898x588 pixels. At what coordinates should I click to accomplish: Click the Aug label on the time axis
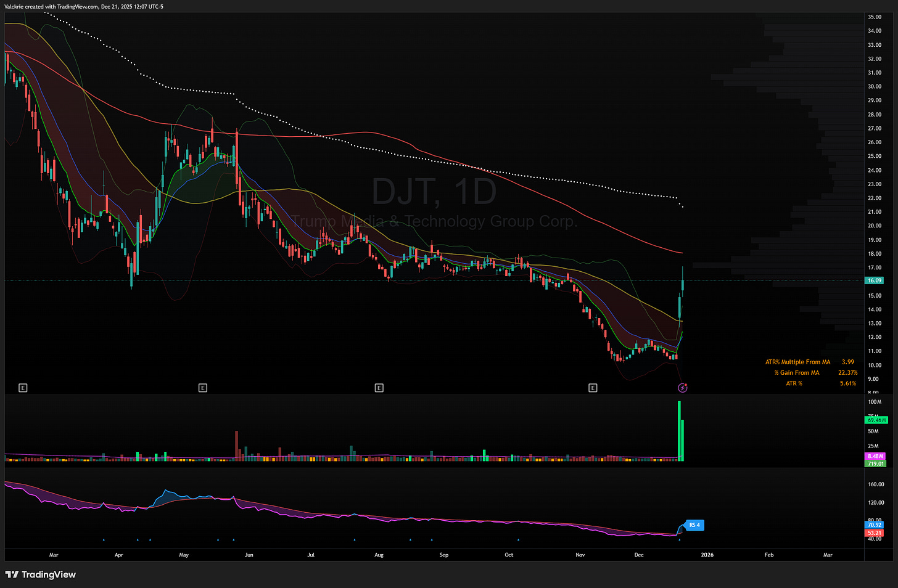379,555
